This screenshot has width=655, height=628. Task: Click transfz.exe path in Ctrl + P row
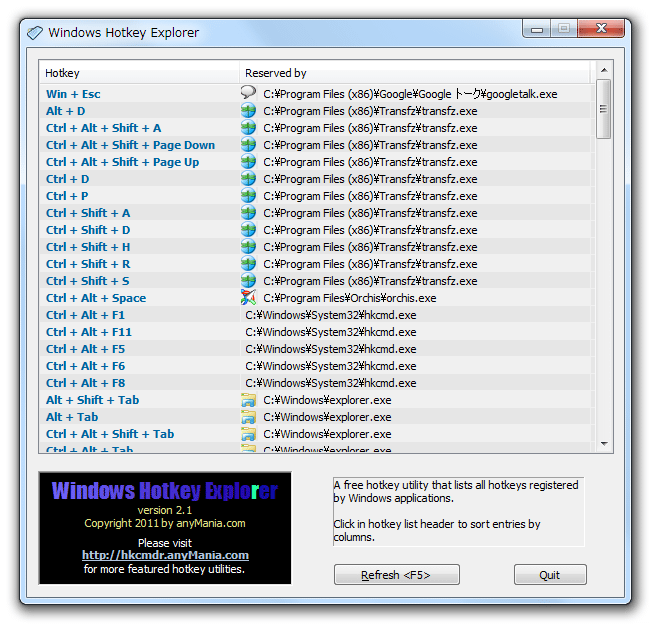point(370,196)
